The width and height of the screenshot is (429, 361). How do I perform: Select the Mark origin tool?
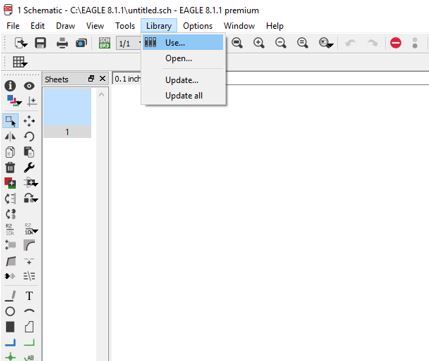(32, 101)
